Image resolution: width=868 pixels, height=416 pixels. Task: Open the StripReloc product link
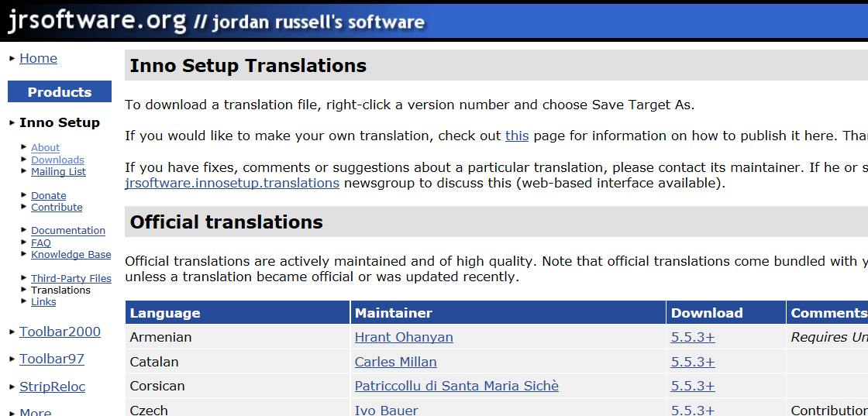point(53,387)
